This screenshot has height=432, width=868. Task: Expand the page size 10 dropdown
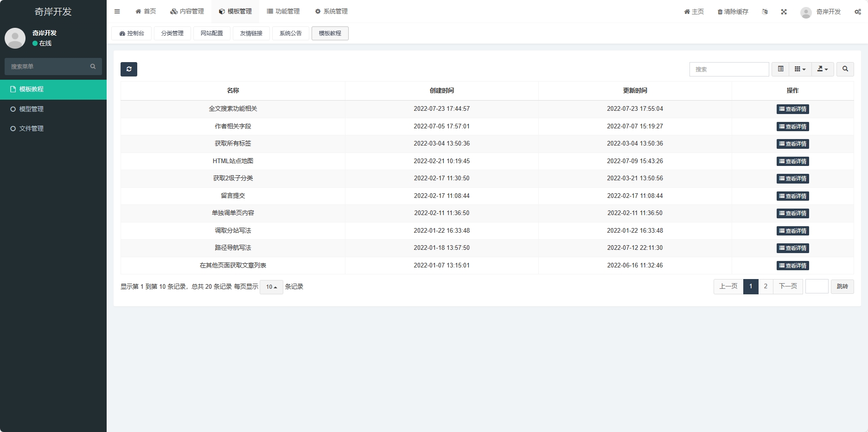tap(271, 287)
